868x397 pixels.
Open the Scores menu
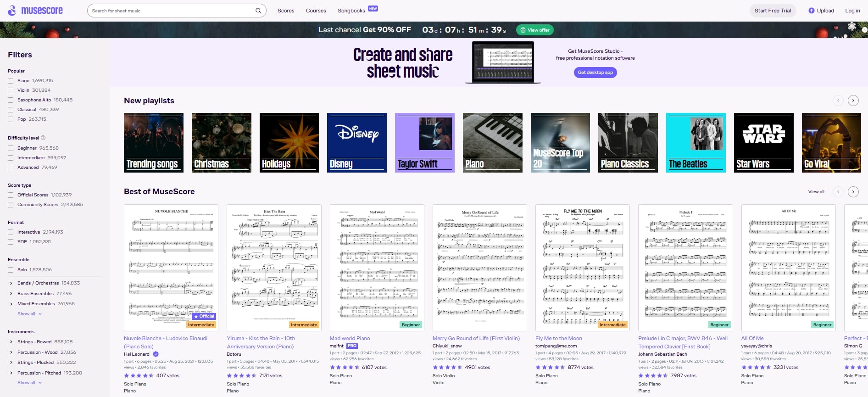coord(286,11)
